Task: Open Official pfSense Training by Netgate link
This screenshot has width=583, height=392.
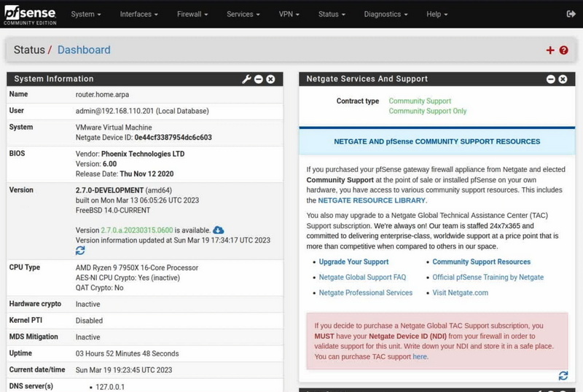Action: pyautogui.click(x=488, y=277)
